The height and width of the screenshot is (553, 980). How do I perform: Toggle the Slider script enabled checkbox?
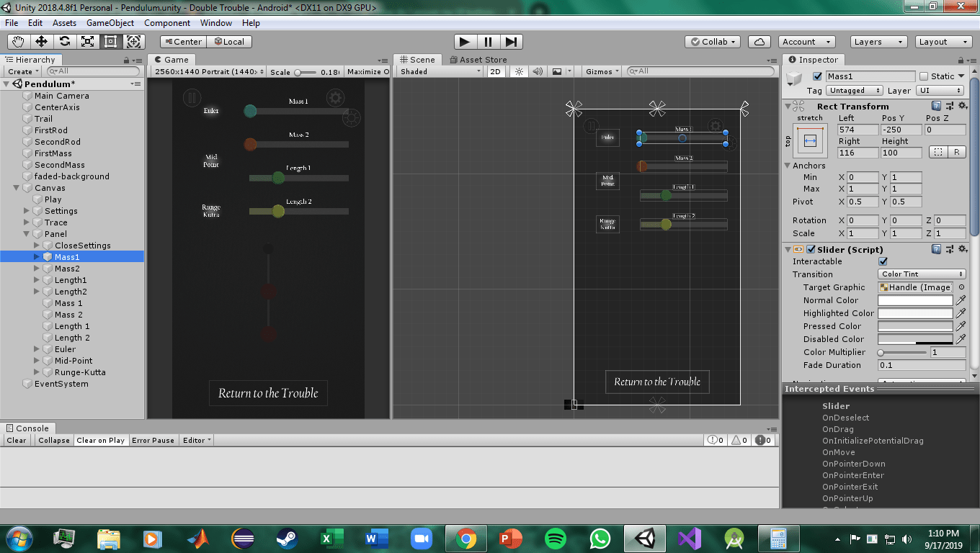pyautogui.click(x=811, y=249)
